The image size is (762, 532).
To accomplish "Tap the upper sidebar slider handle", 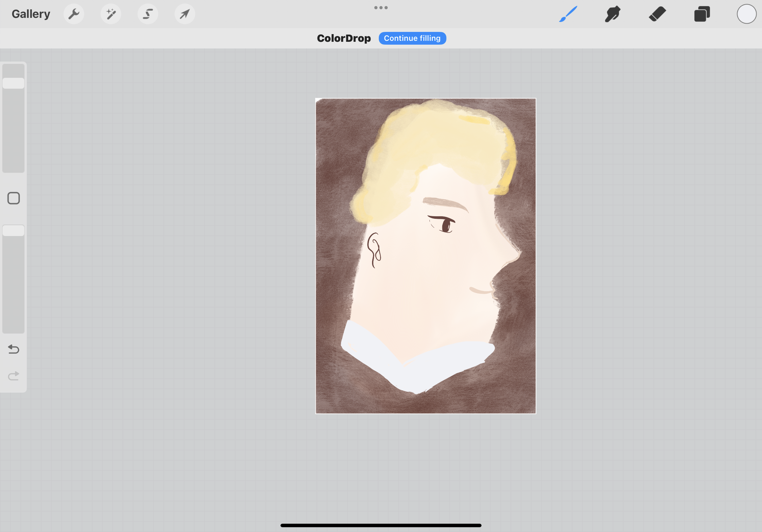I will point(13,83).
